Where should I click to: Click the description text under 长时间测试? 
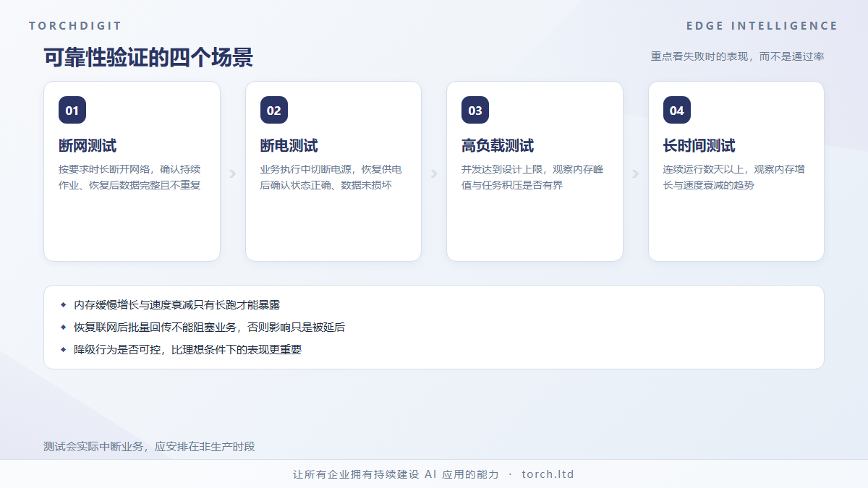[x=734, y=177]
